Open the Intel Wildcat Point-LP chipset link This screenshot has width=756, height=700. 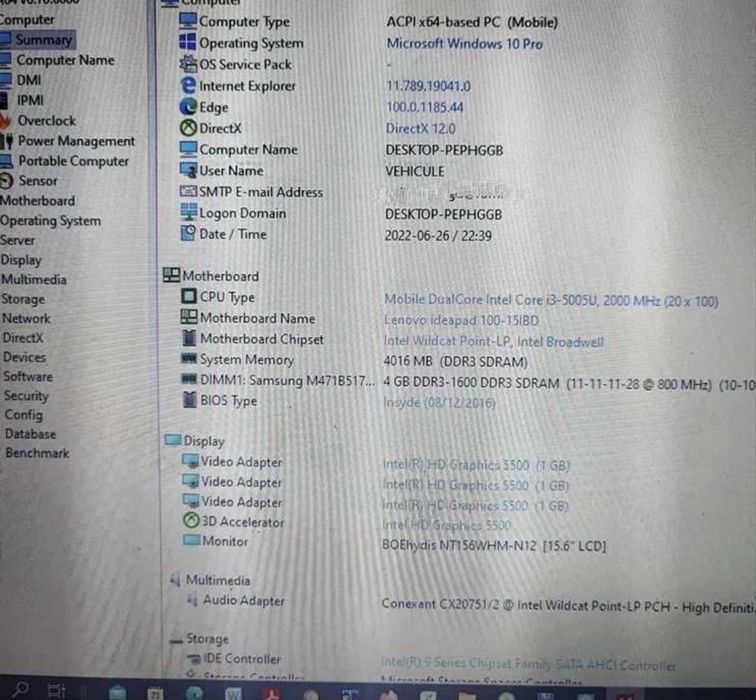[494, 341]
